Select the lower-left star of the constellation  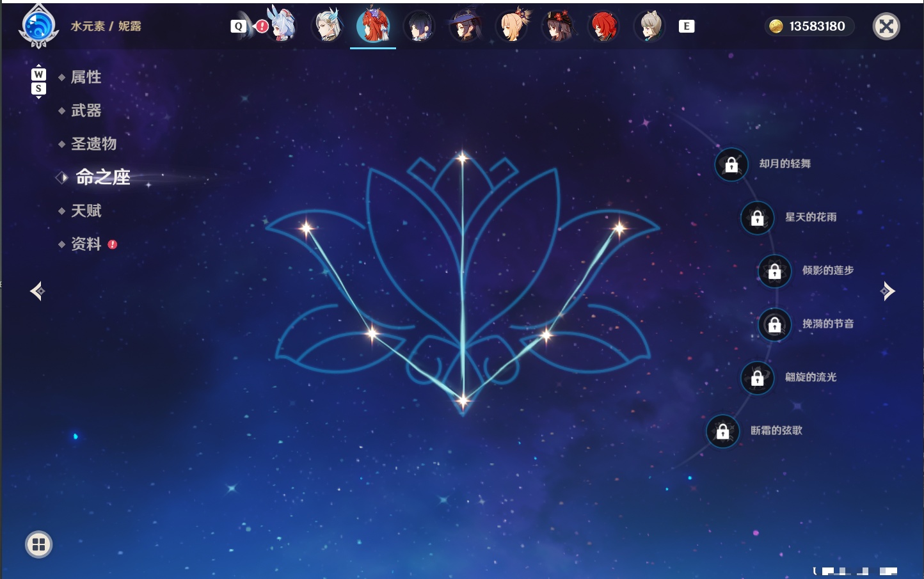pos(372,333)
